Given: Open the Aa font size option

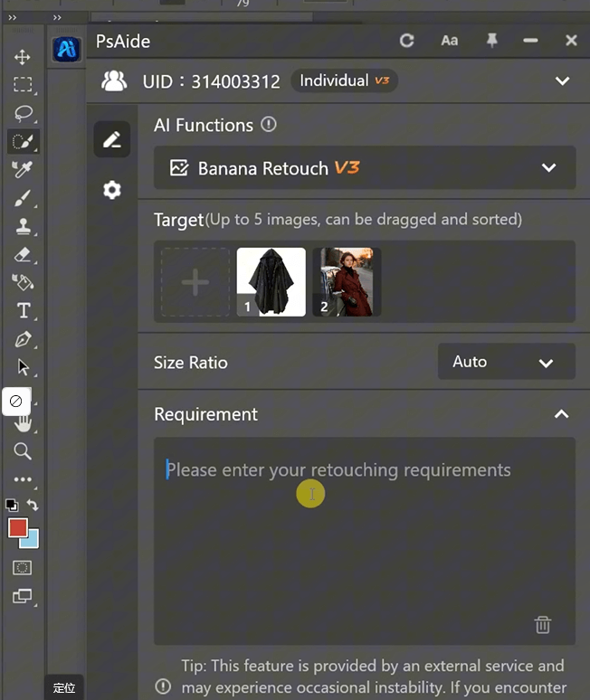Looking at the screenshot, I should point(450,41).
